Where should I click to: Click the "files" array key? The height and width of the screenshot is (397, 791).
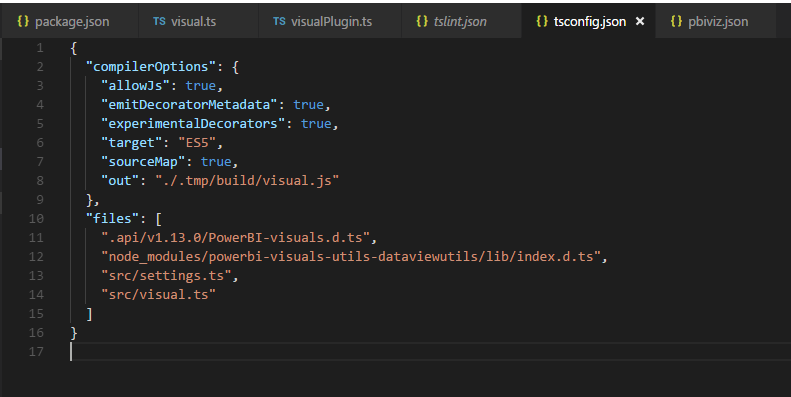pos(112,218)
